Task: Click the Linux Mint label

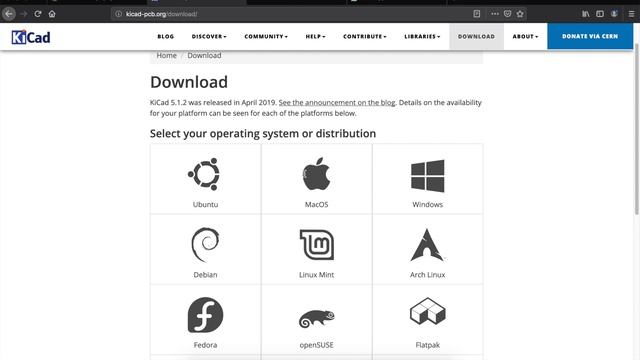Action: tap(316, 275)
